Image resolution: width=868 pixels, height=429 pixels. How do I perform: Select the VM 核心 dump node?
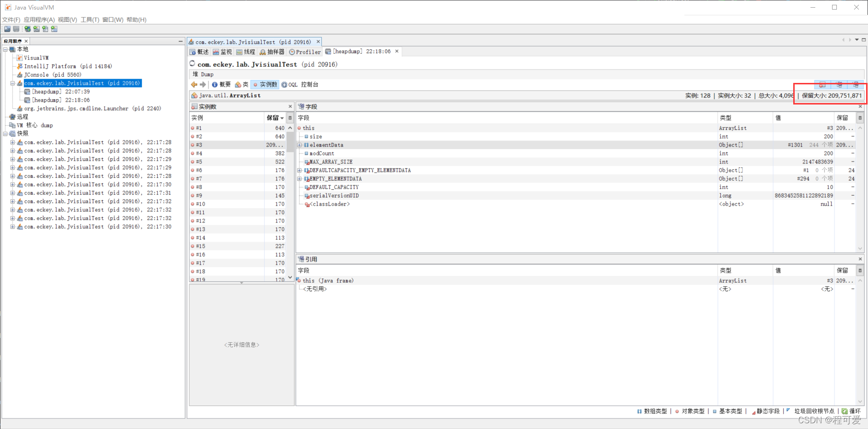tap(35, 125)
